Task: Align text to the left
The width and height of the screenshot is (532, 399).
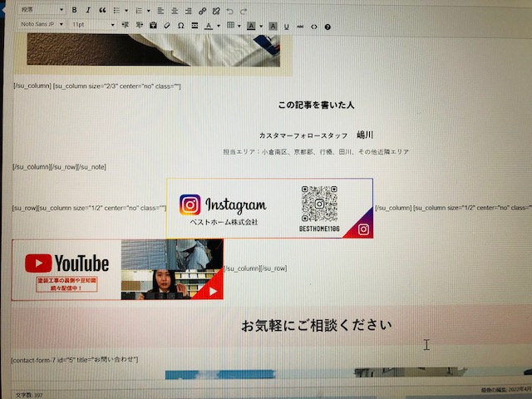Action: pos(161,11)
